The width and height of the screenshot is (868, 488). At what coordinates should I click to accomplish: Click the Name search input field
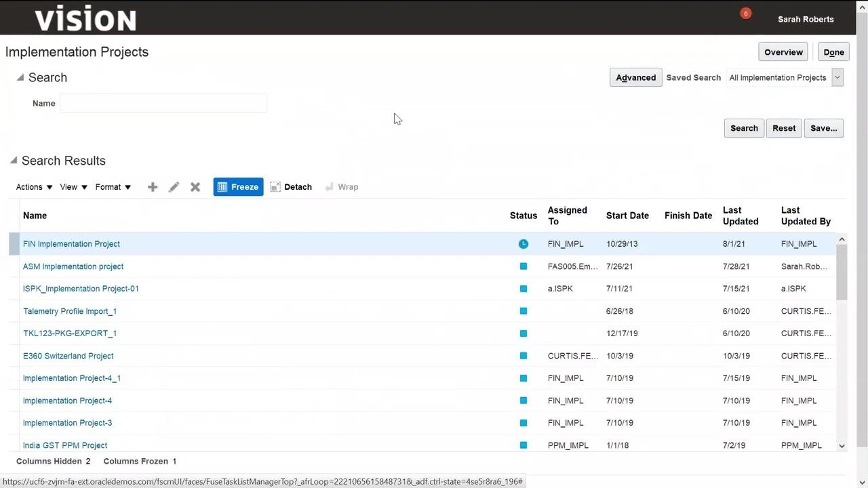click(163, 103)
